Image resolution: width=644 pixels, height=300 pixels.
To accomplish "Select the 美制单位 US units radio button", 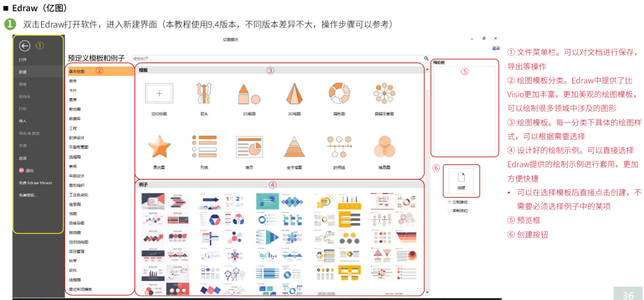I will click(449, 211).
